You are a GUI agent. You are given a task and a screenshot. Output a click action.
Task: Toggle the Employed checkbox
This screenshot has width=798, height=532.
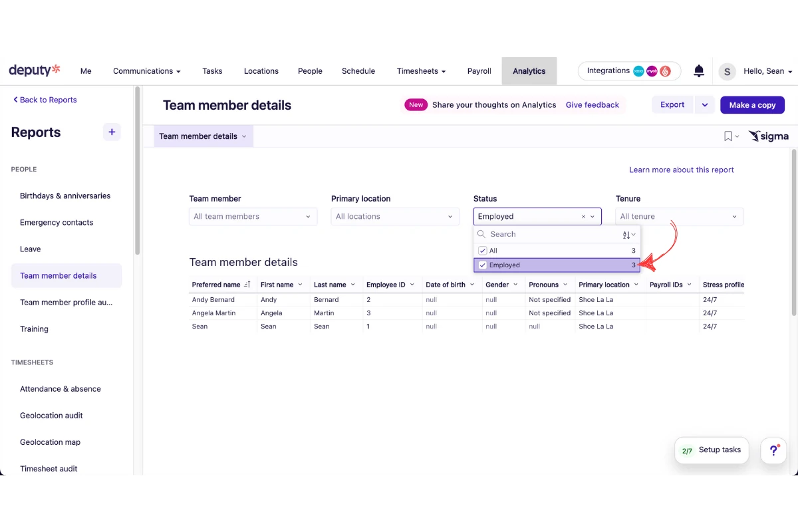483,265
